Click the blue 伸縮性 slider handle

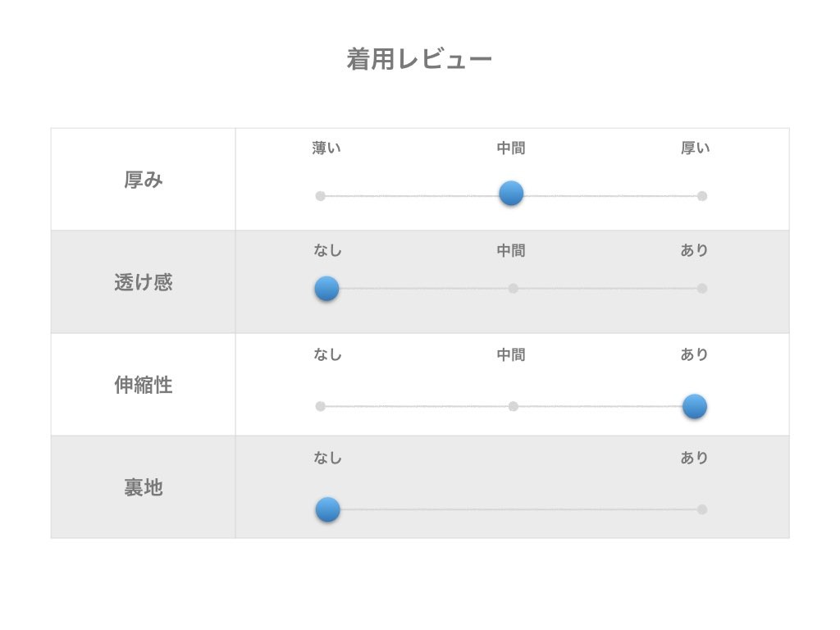[x=694, y=406]
